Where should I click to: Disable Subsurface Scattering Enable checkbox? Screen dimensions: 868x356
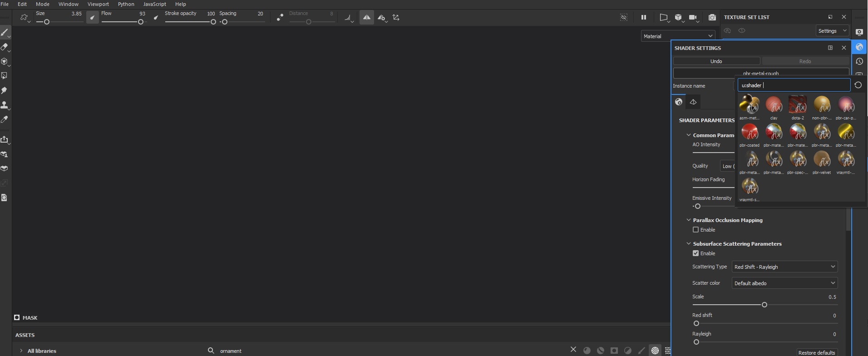(x=695, y=253)
